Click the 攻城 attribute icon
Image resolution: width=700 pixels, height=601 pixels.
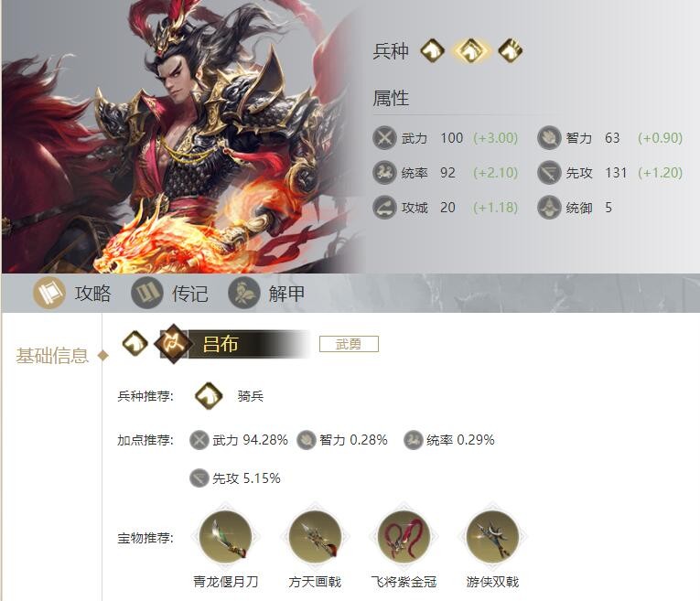click(384, 207)
